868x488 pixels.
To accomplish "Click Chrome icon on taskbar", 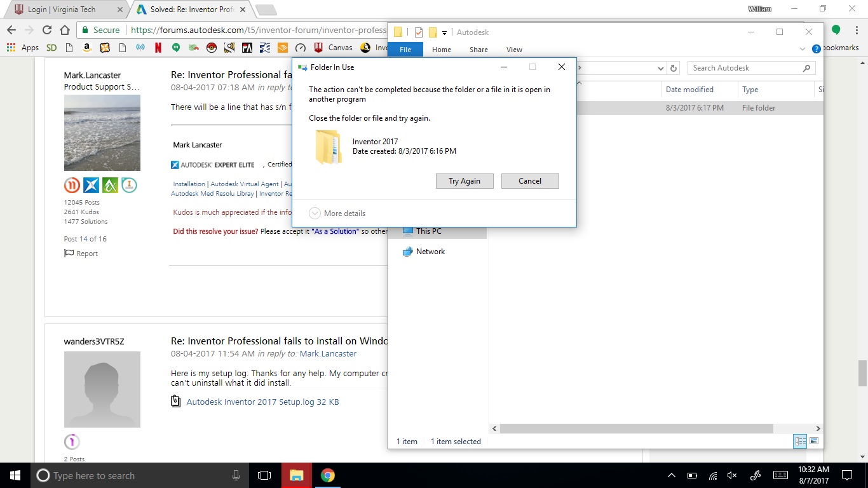I will tap(327, 475).
